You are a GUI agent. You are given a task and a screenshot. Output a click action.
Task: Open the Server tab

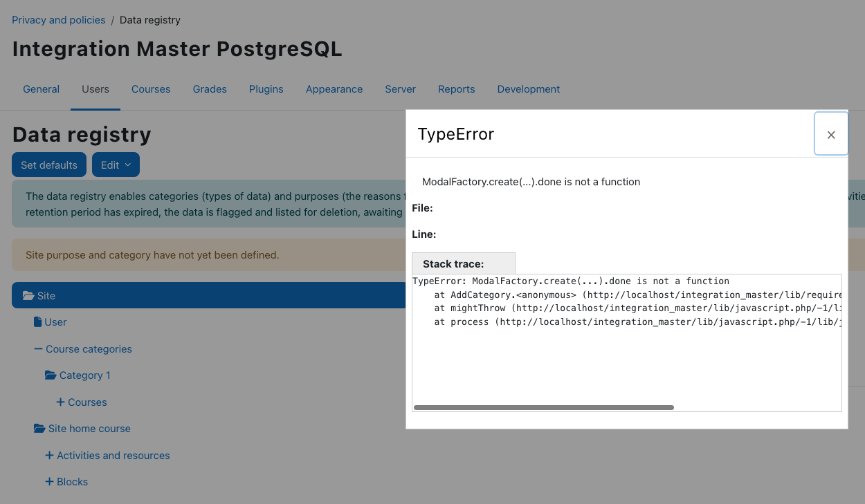(x=401, y=89)
